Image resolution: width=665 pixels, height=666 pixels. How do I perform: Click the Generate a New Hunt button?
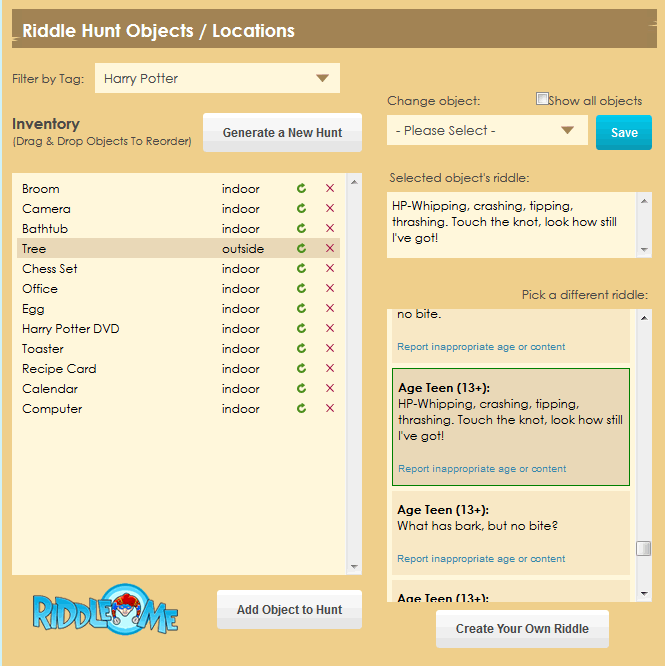coord(282,132)
